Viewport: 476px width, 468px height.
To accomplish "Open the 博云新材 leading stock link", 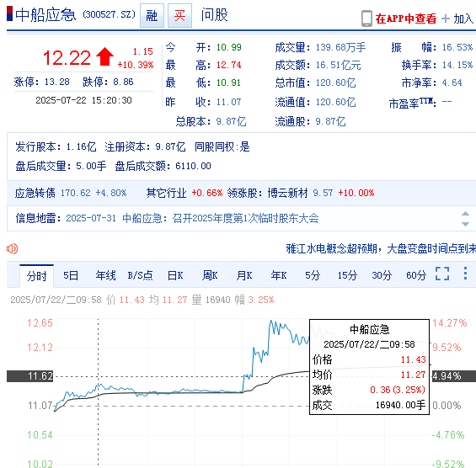I will click(287, 193).
